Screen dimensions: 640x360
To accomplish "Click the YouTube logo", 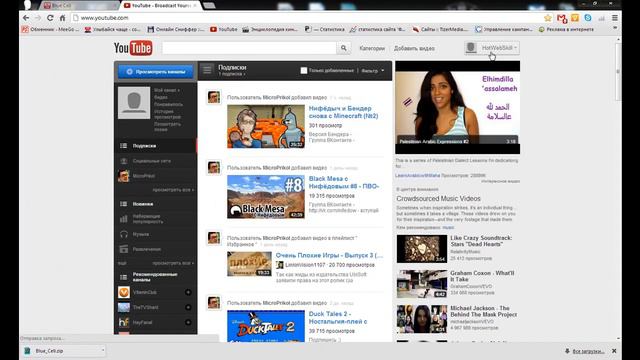I will pos(133,48).
